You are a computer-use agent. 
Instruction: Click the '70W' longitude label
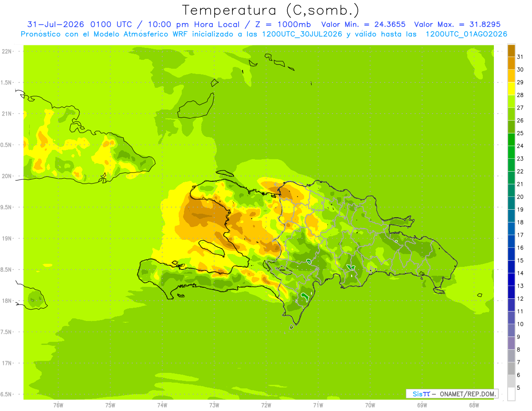pos(370,405)
